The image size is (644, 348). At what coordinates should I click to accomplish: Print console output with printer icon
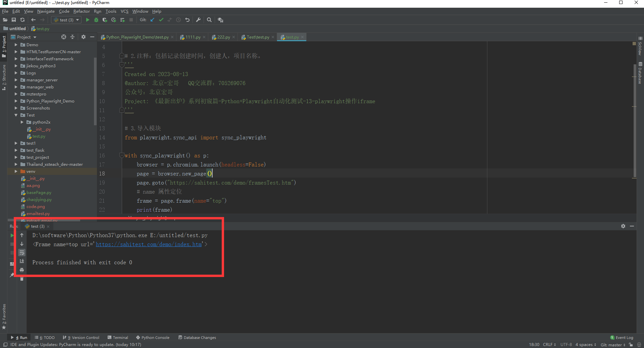coord(22,270)
